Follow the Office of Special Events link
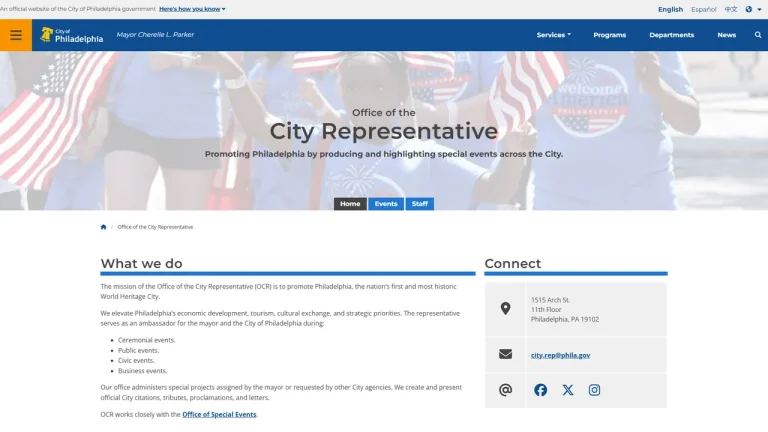768x432 pixels. (x=219, y=414)
